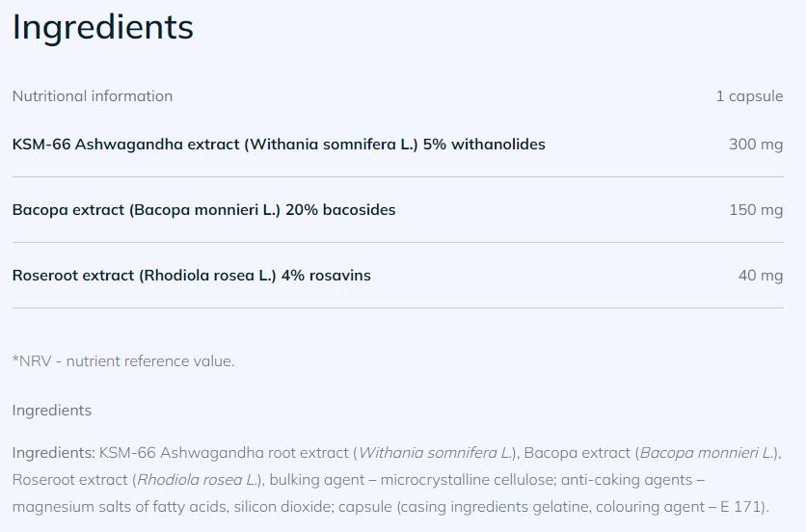Click the 40 mg amount value
Screen dimensions: 806x532
point(761,276)
